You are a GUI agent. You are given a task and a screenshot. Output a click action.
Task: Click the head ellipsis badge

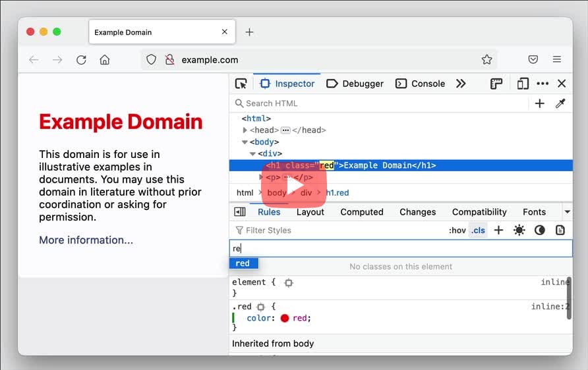pyautogui.click(x=285, y=130)
